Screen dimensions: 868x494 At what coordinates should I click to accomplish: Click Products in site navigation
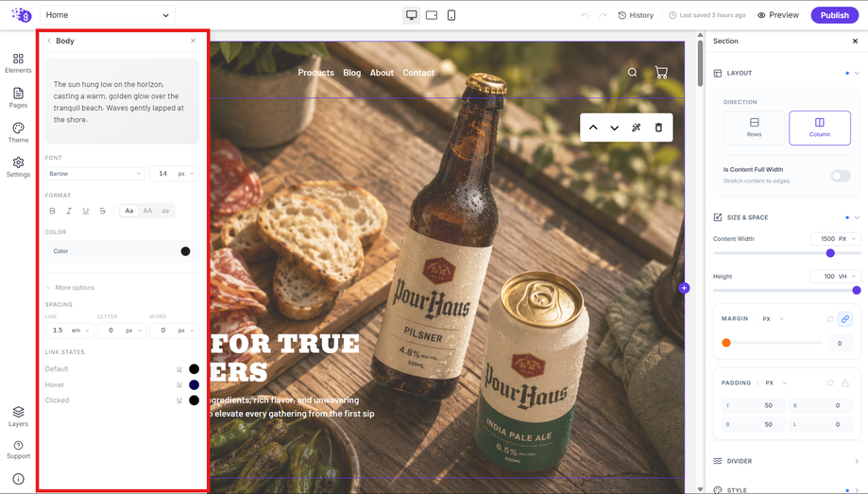(316, 73)
